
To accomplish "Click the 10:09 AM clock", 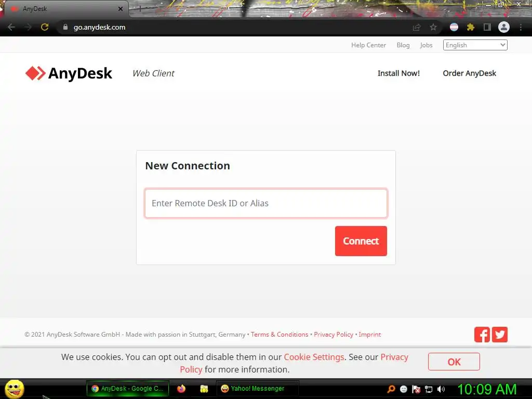I will tap(487, 389).
